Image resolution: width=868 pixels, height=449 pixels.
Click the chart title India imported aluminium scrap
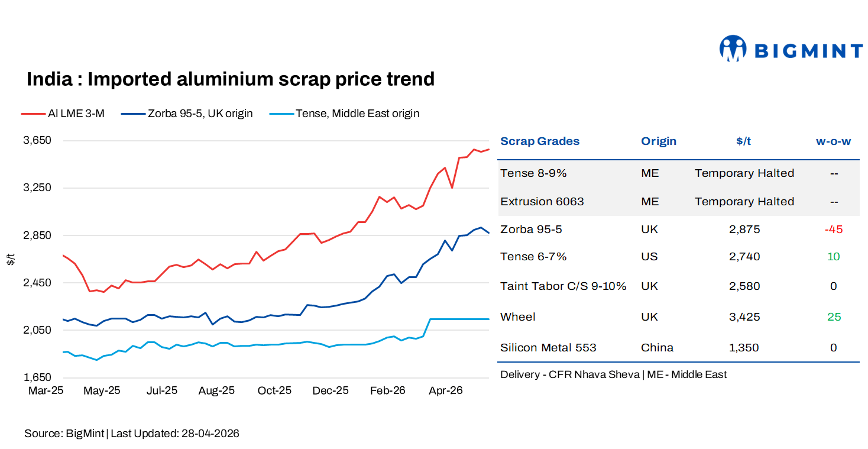tap(231, 79)
